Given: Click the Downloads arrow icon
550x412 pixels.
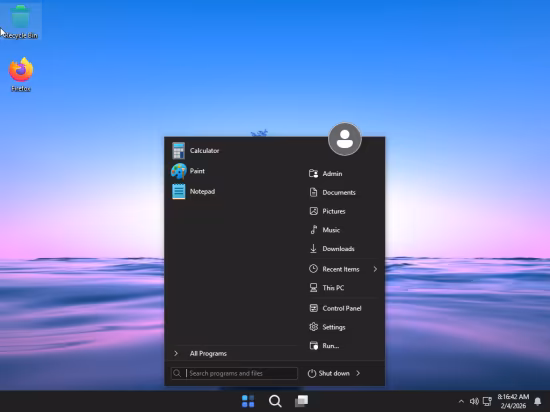Looking at the screenshot, I should [x=313, y=249].
